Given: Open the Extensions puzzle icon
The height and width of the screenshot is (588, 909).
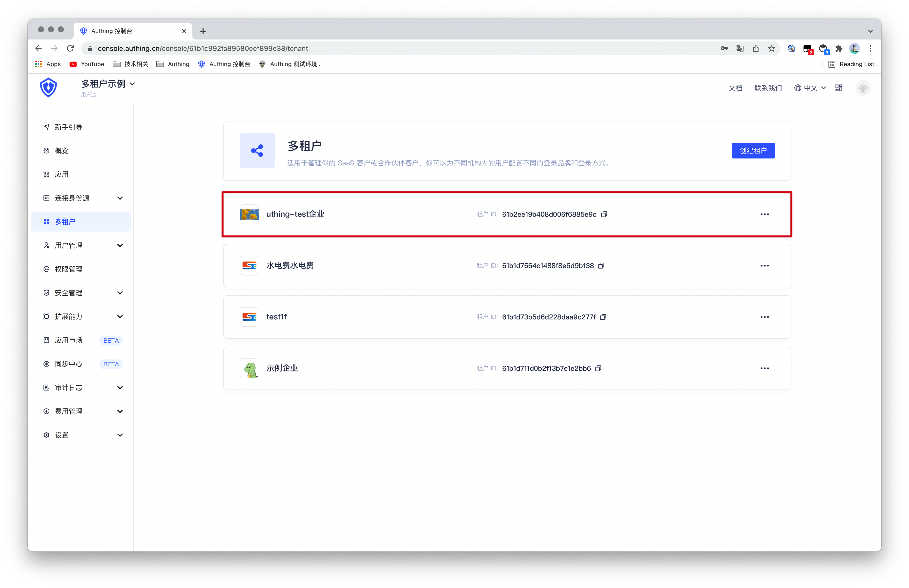Looking at the screenshot, I should [839, 48].
